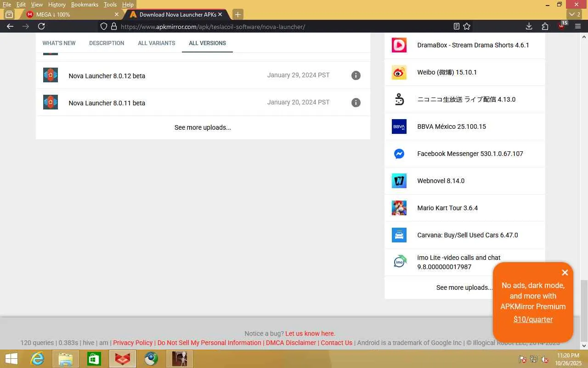Switch to the DESCRIPTION tab
588x368 pixels.
click(x=107, y=43)
